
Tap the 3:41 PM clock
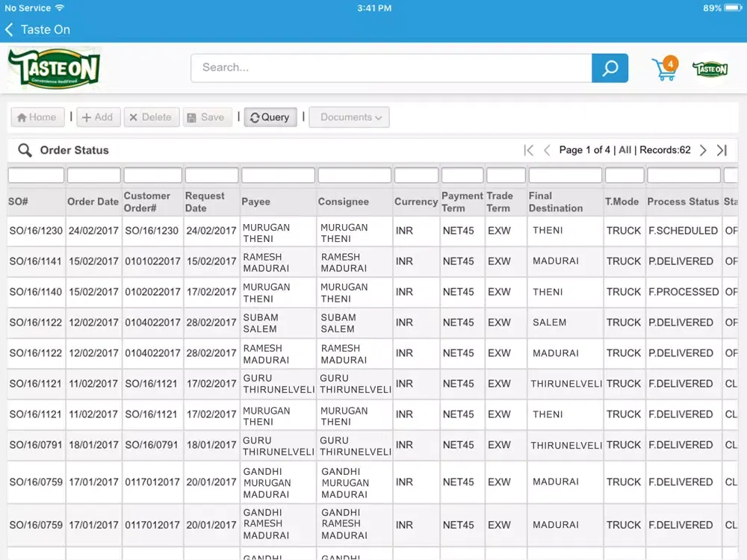(x=374, y=8)
